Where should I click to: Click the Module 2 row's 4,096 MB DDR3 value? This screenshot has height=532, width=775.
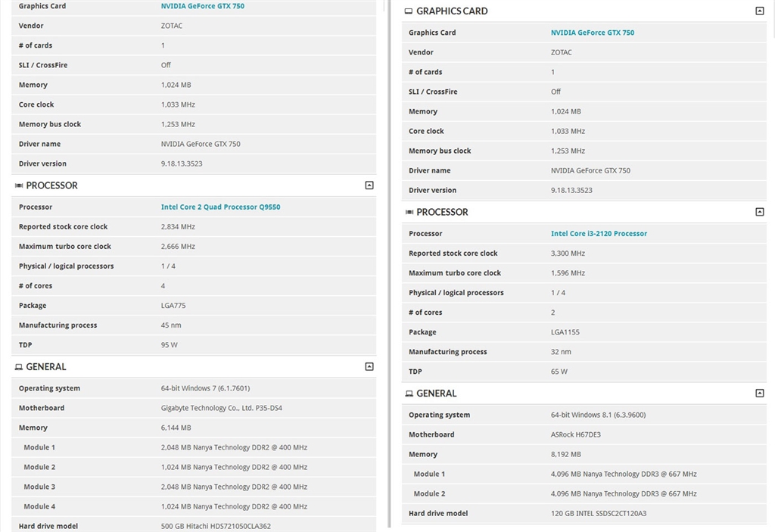(x=624, y=494)
